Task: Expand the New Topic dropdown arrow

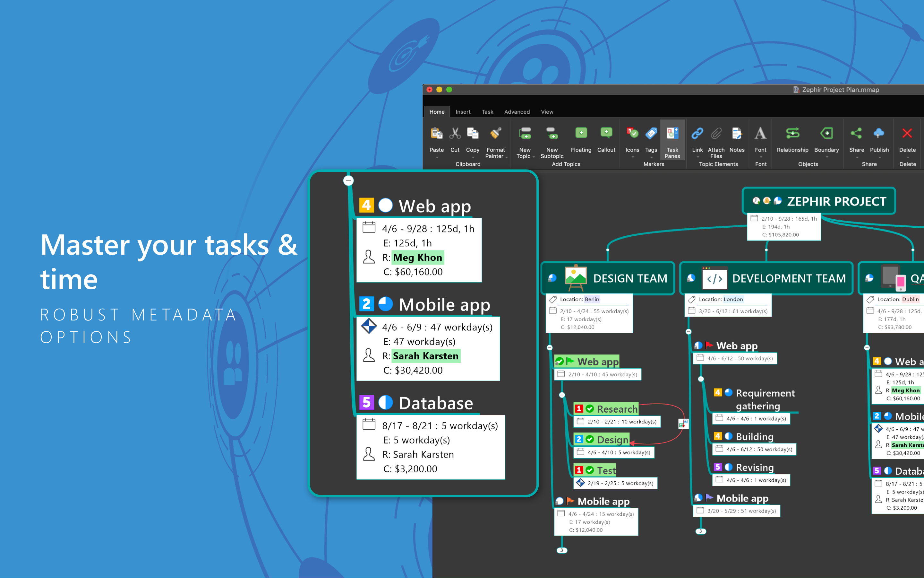Action: (x=534, y=157)
